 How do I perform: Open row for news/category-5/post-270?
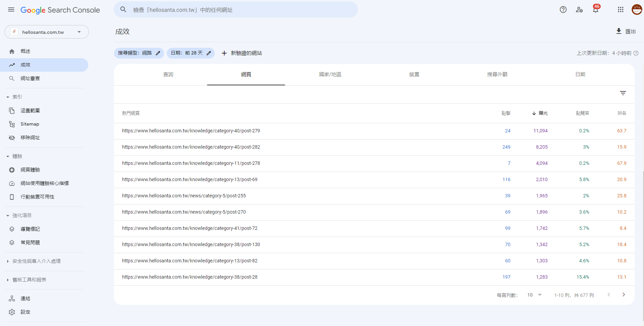tap(374, 212)
